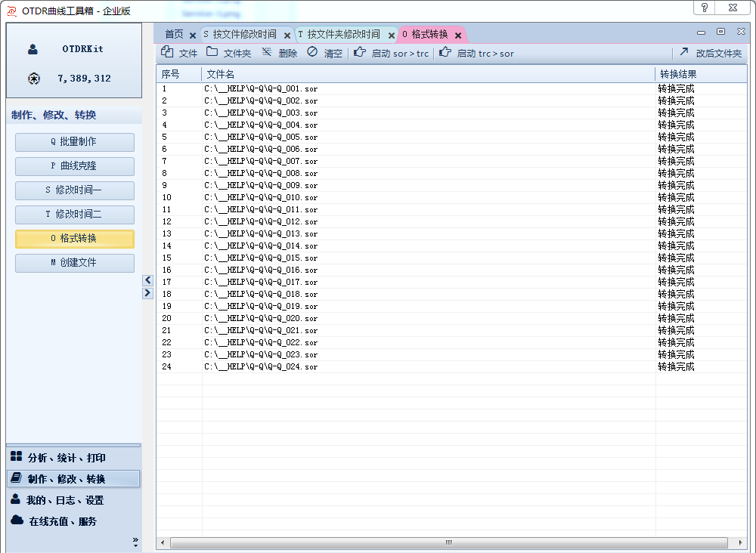The height and width of the screenshot is (553, 756).
Task: Select the row for Q-Q_012.sor
Action: tap(261, 221)
